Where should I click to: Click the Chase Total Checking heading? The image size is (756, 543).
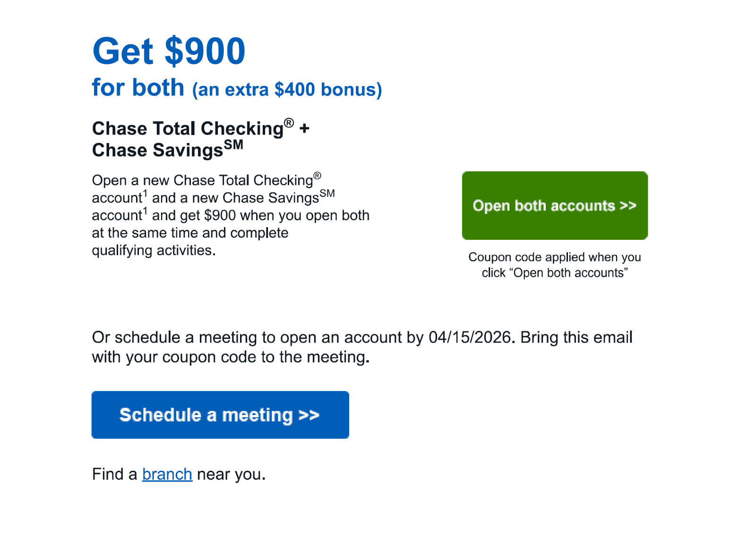[x=188, y=128]
